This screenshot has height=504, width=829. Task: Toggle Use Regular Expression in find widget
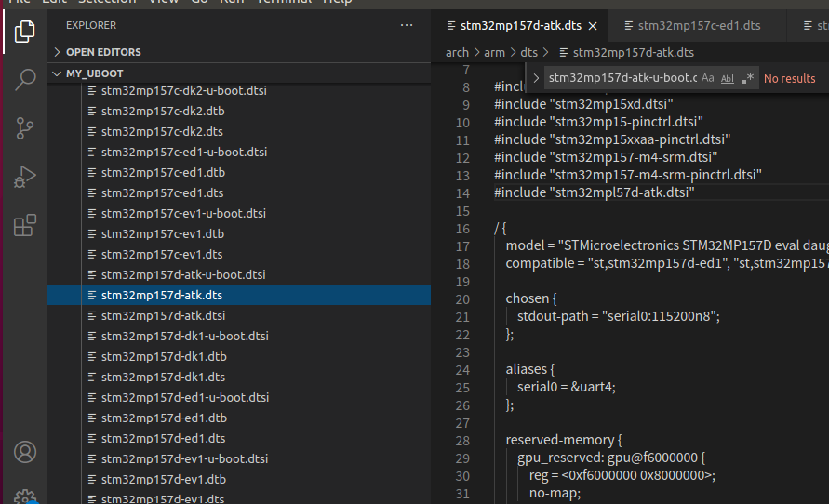[747, 78]
